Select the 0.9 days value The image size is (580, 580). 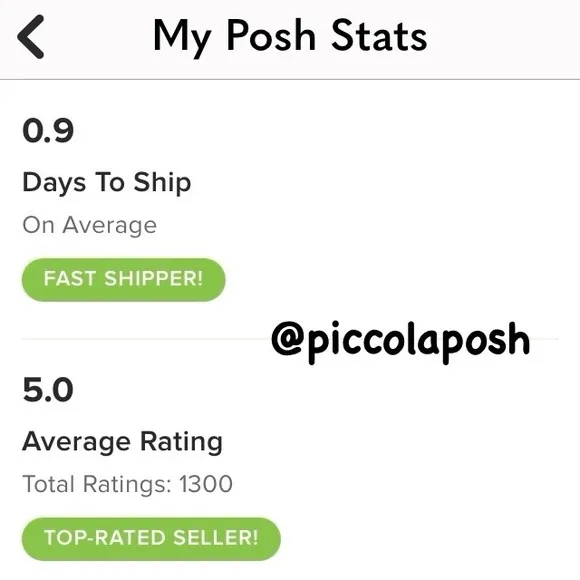pyautogui.click(x=48, y=131)
